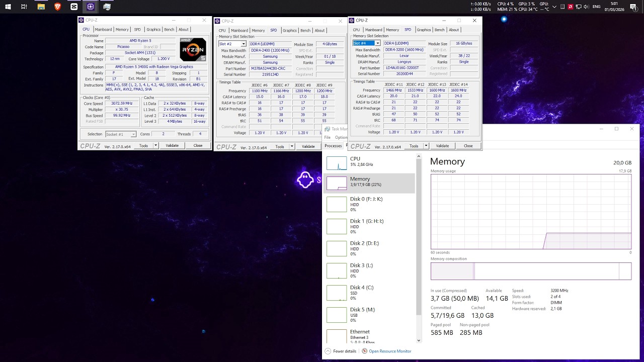Open Graphics tab in the Slot #2 CPU-Z window
Viewport: 644px width, 362px height.
[x=290, y=30]
